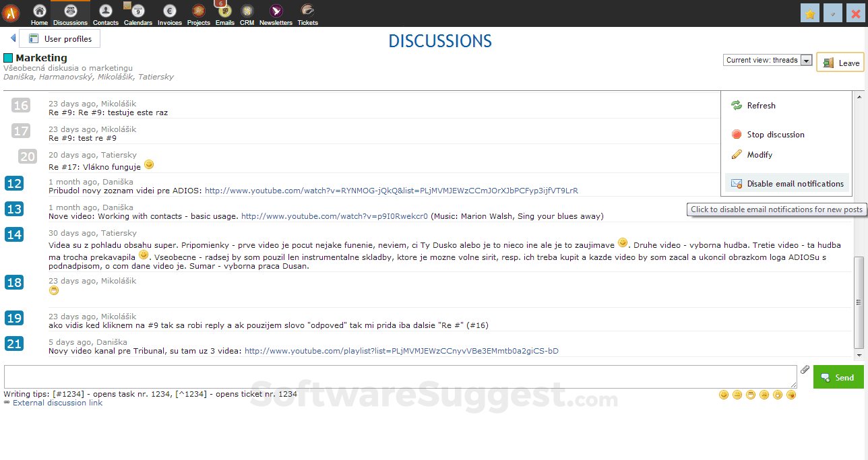
Task: Open the RYNMOG YouTube link in post 12
Action: (392, 191)
